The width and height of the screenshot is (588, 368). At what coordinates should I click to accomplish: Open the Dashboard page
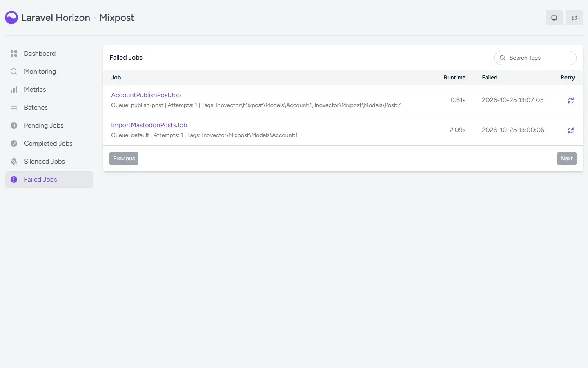point(49,54)
